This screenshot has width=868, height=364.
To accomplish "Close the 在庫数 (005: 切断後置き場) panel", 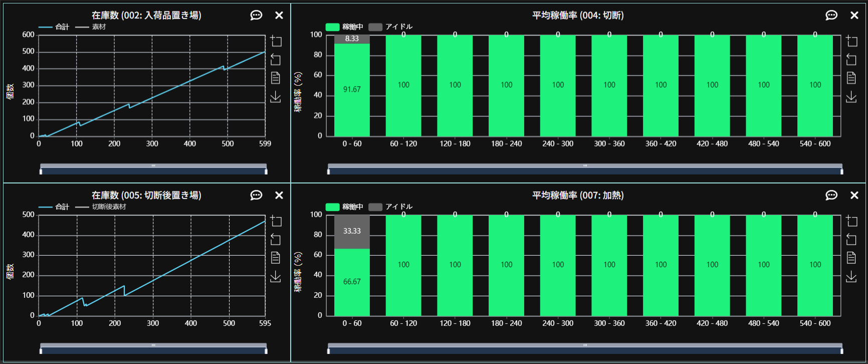I will (x=279, y=195).
